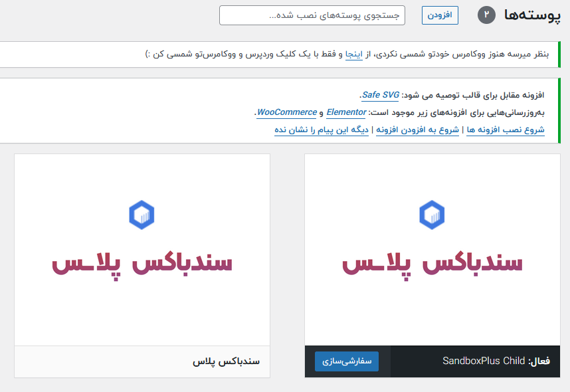Click شروع به افزودن افزونه link
Screen dimensions: 570x392
click(x=417, y=130)
